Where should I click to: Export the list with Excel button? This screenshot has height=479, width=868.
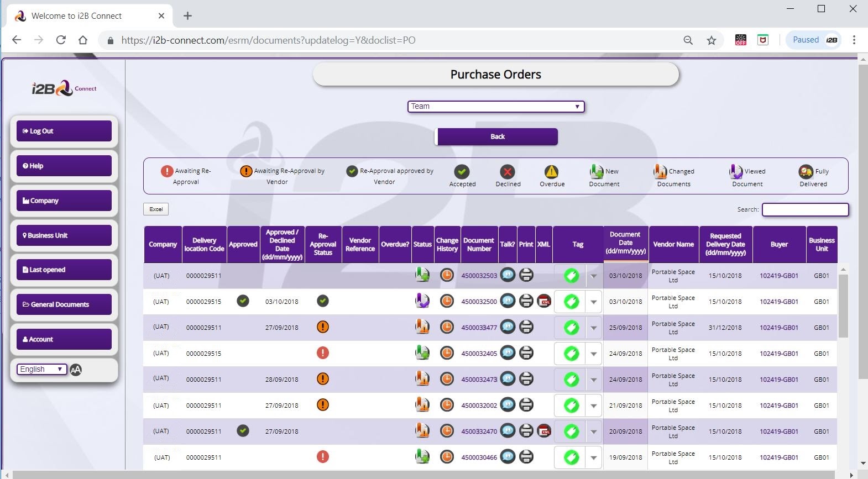(156, 209)
